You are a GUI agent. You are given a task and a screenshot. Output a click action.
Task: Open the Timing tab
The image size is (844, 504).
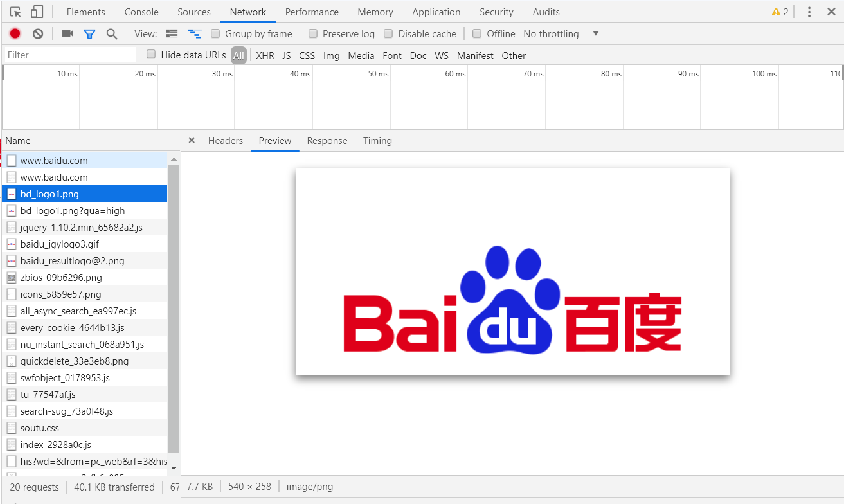(x=377, y=140)
